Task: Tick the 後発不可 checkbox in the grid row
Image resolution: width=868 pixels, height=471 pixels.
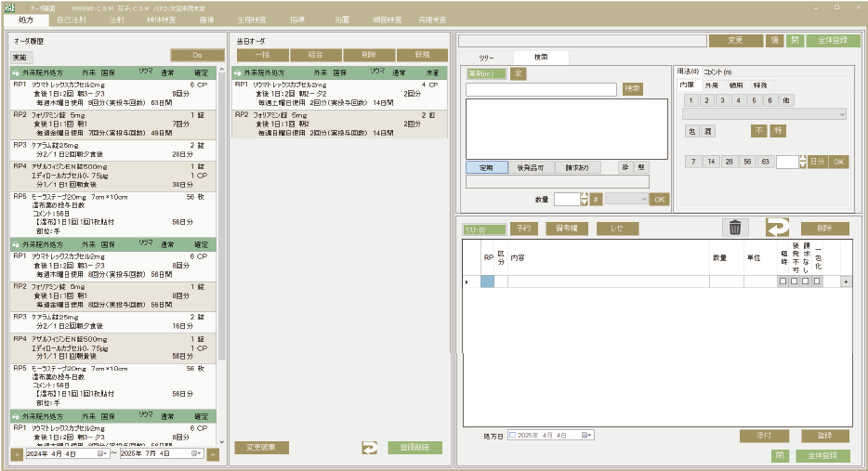Action: tap(795, 281)
